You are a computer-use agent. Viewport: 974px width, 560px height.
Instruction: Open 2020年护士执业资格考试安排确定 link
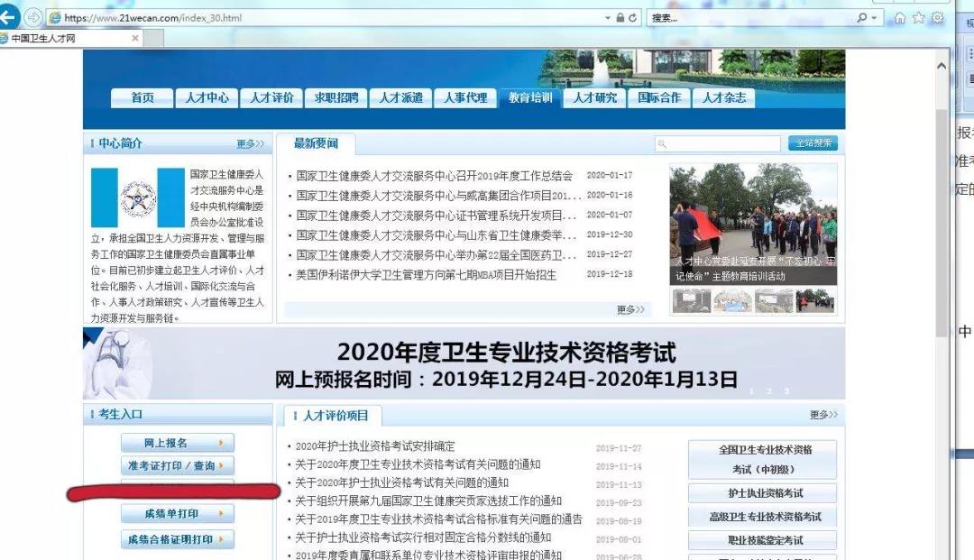tap(375, 446)
